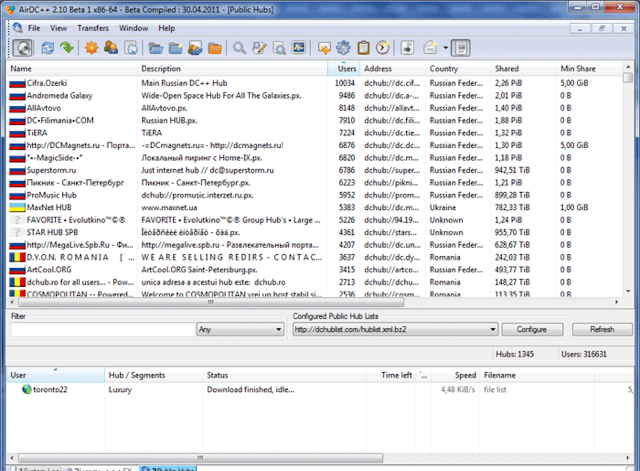Screen dimensions: 640x471
Task: Sort hubs by Min Share column header
Action: click(x=590, y=69)
